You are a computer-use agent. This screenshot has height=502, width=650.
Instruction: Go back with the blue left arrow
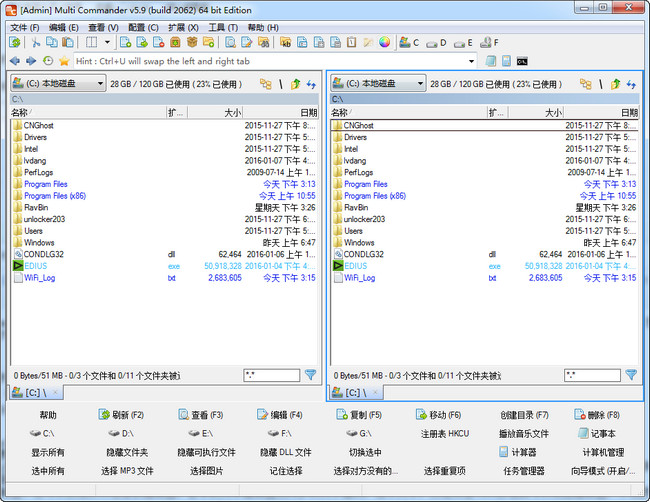point(15,61)
